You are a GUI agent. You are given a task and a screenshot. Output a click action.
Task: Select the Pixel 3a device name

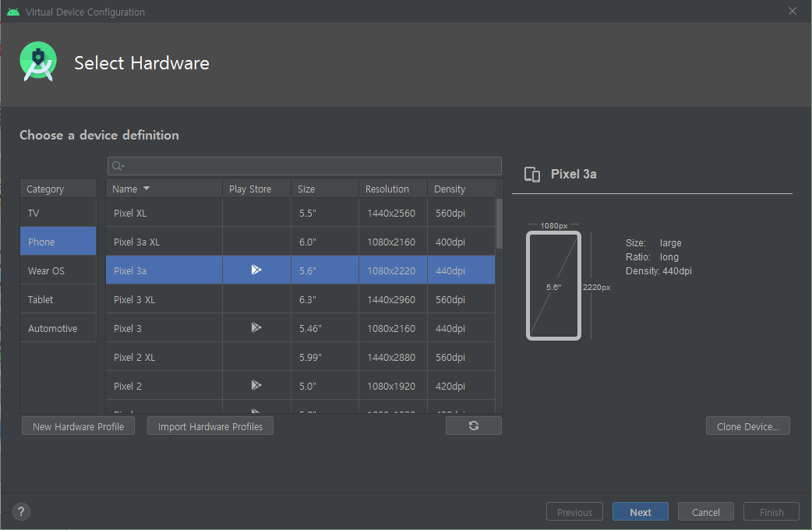pyautogui.click(x=130, y=271)
